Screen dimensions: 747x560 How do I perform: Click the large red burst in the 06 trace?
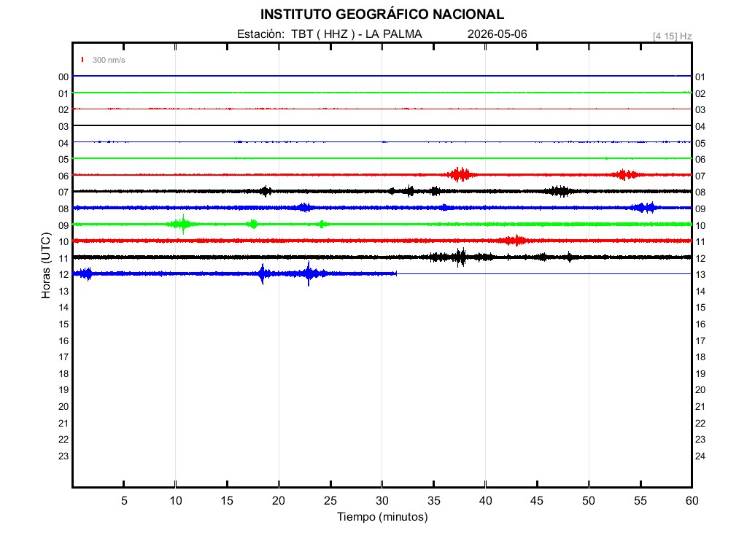(460, 174)
